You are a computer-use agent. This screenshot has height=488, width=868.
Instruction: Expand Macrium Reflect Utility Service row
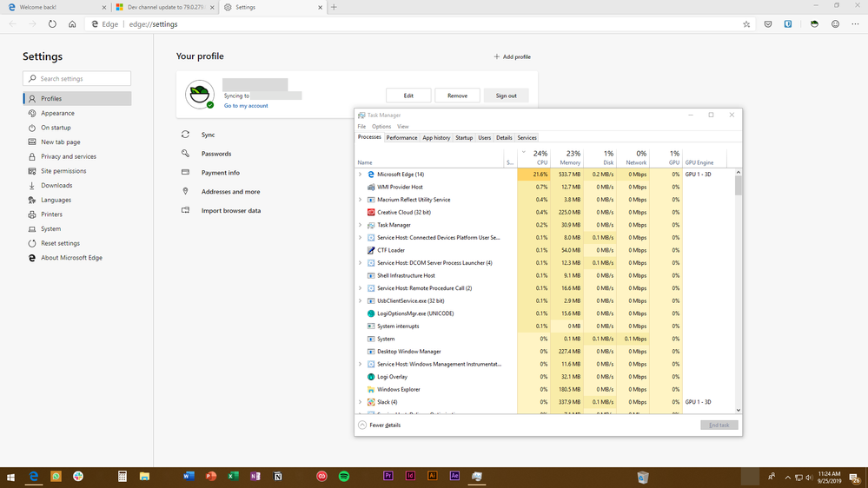[x=361, y=200]
